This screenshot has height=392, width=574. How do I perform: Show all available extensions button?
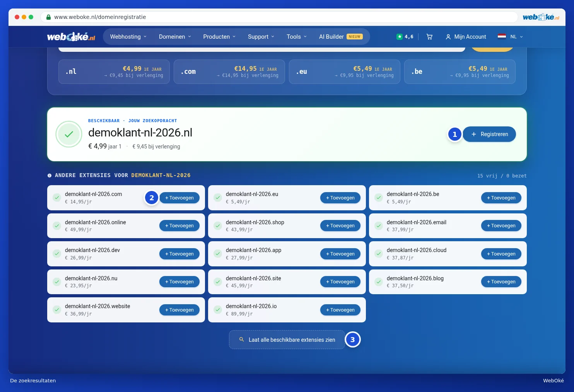point(287,339)
